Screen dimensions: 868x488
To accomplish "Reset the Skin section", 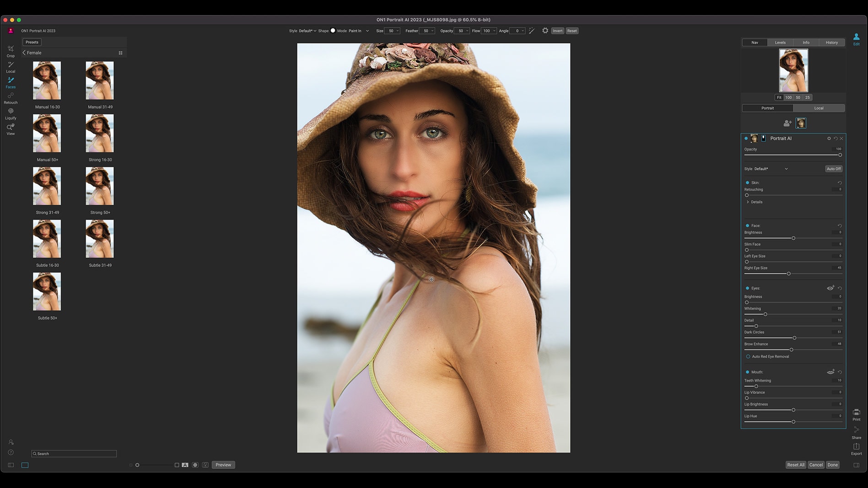I will coord(840,182).
